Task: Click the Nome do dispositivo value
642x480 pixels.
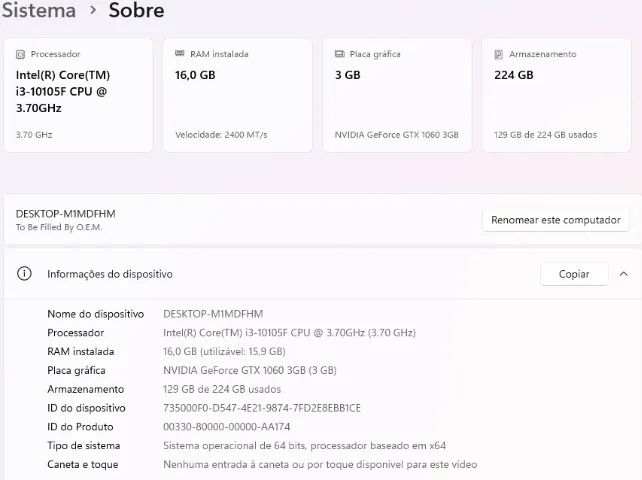Action: pos(213,314)
